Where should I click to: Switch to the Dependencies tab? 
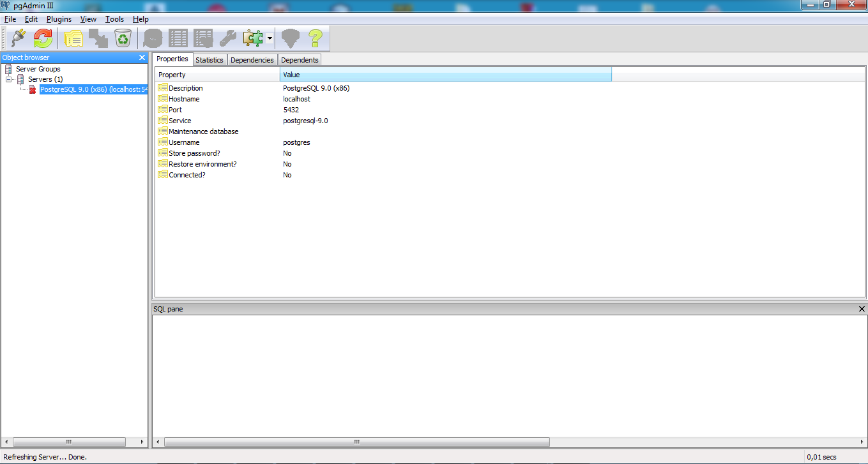click(252, 59)
